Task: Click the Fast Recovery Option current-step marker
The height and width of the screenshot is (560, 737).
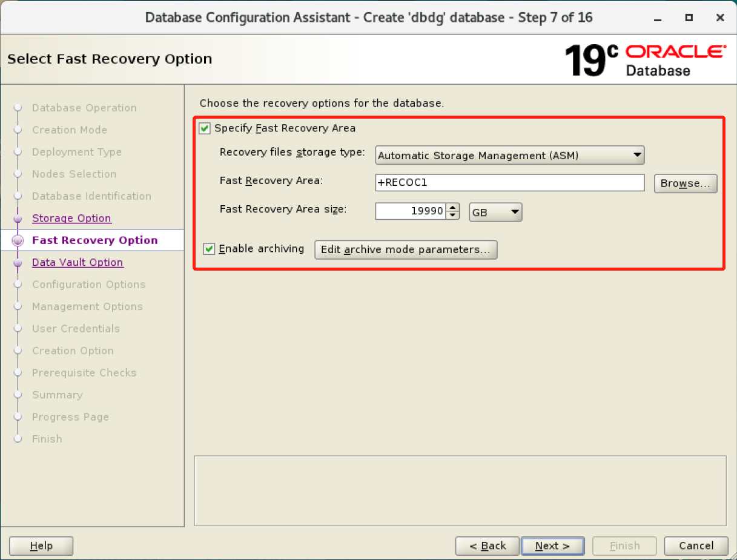Action: click(x=18, y=240)
